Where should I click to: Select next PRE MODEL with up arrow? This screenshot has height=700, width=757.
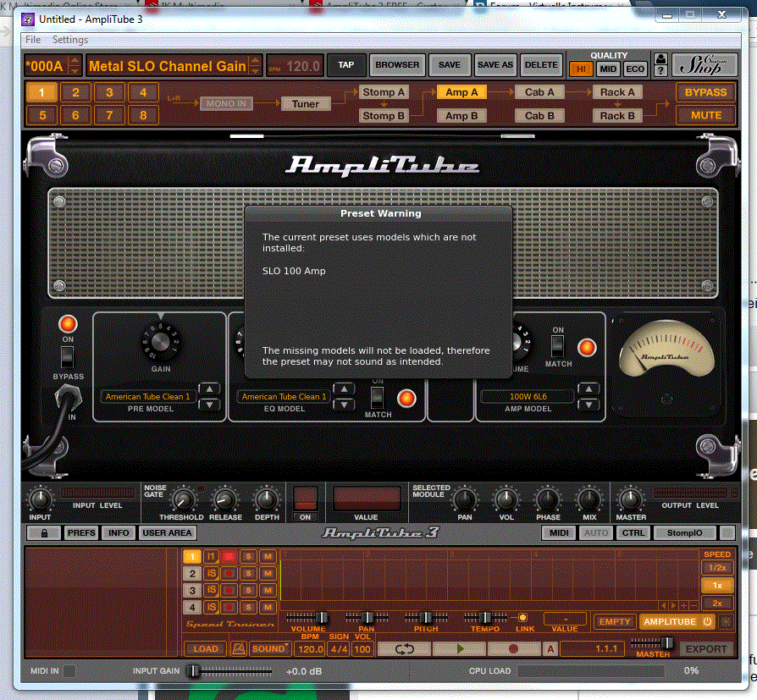(x=209, y=389)
